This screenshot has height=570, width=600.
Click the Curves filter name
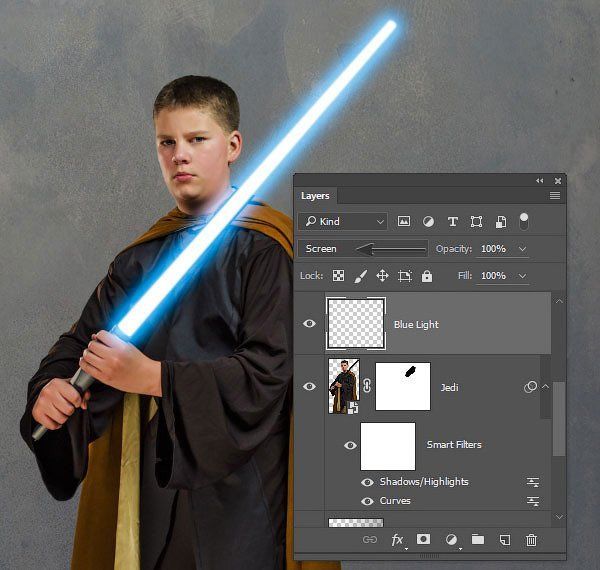pos(395,501)
